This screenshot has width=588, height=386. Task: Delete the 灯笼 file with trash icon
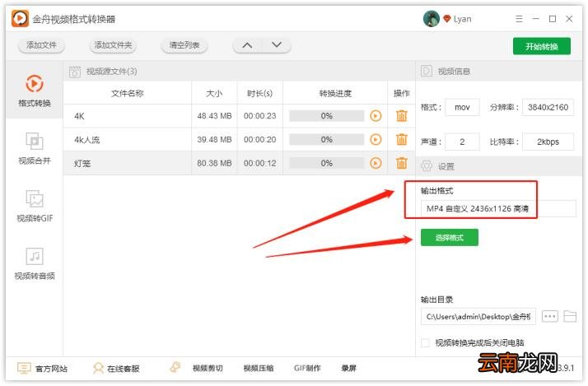(x=402, y=163)
